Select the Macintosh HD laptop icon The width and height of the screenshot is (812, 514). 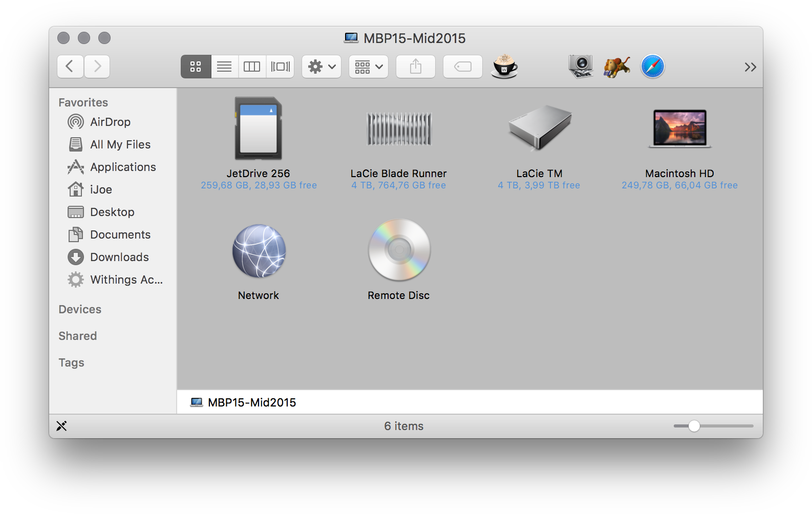click(x=680, y=128)
